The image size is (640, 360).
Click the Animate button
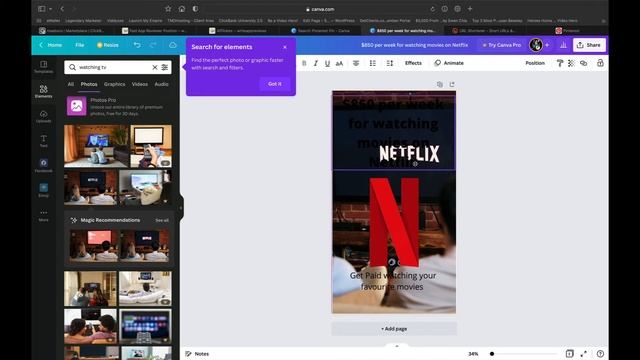[449, 63]
